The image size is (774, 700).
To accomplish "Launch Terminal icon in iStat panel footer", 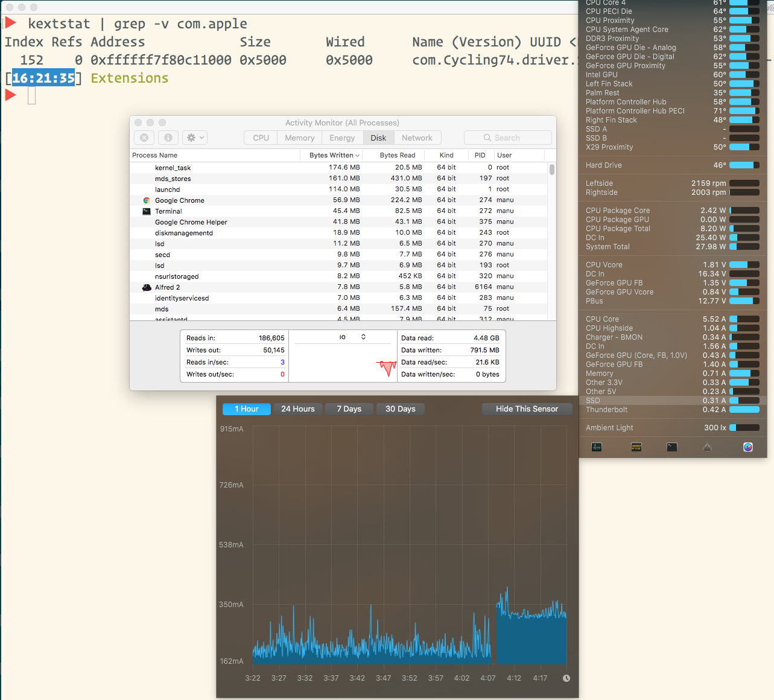I will tap(672, 447).
